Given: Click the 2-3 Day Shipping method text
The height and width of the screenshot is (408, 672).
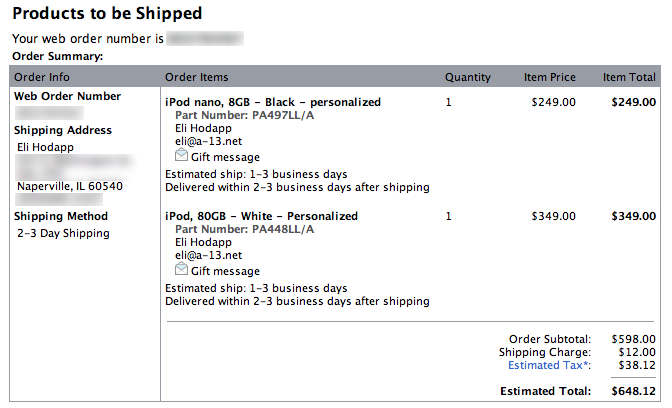Looking at the screenshot, I should point(64,233).
